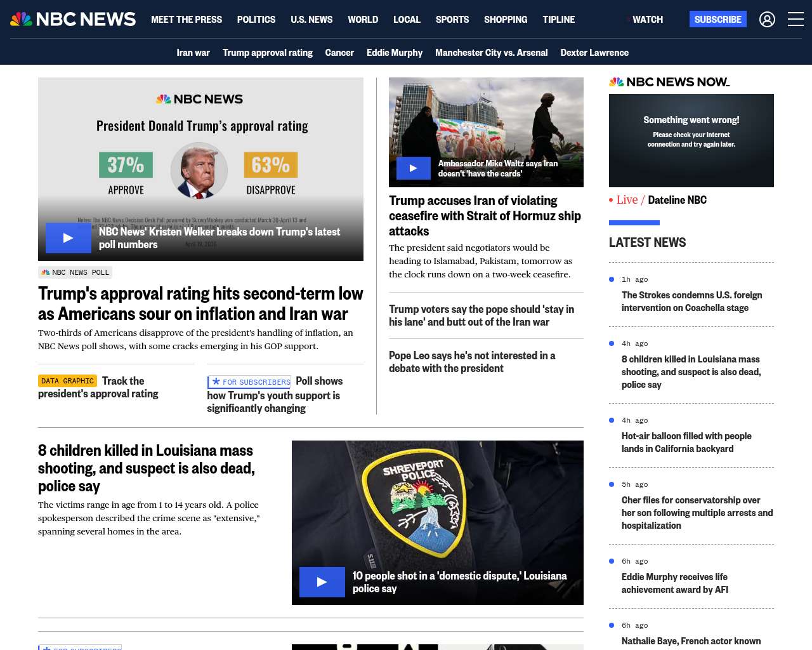Click the NBC News Poll tag
The width and height of the screenshot is (812, 650).
75,272
